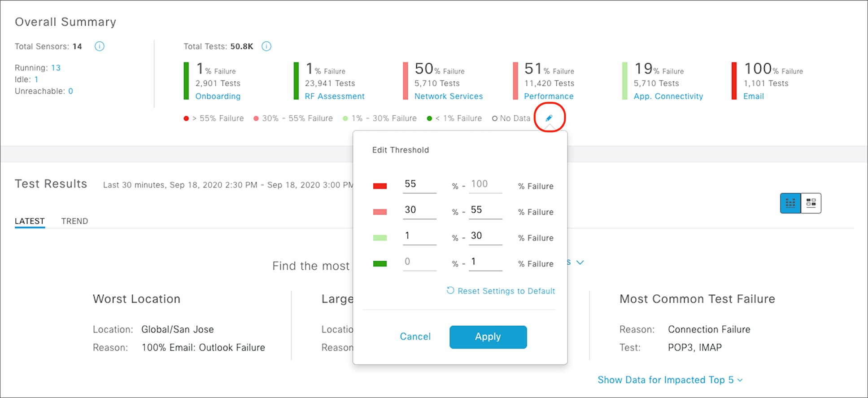Screen dimensions: 868x398
Task: Click the 23,941 Tests count
Action: [x=330, y=83]
